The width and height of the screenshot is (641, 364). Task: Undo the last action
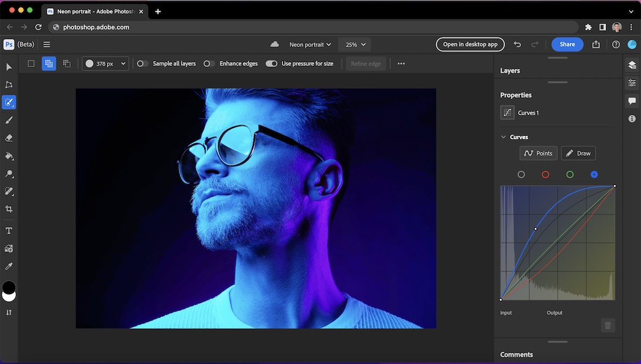tap(517, 44)
